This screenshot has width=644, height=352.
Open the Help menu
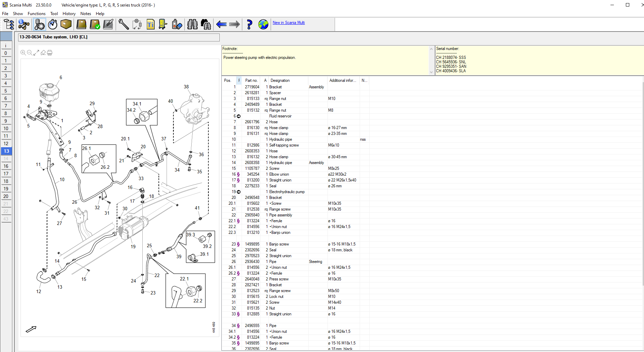(100, 14)
